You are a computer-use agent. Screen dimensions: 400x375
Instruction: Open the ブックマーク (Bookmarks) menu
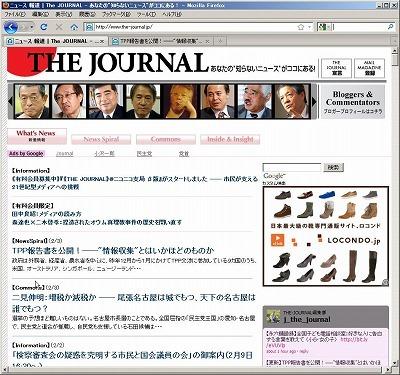point(116,14)
